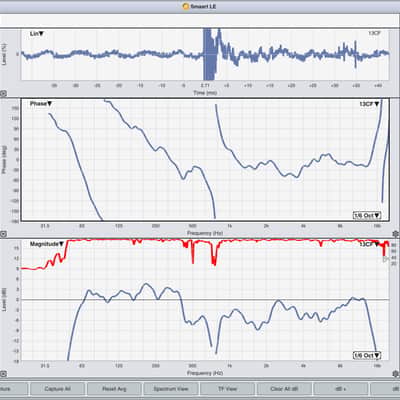Click the small icon at bottom-left of magnitude pane
400x400 pixels.
3,374
